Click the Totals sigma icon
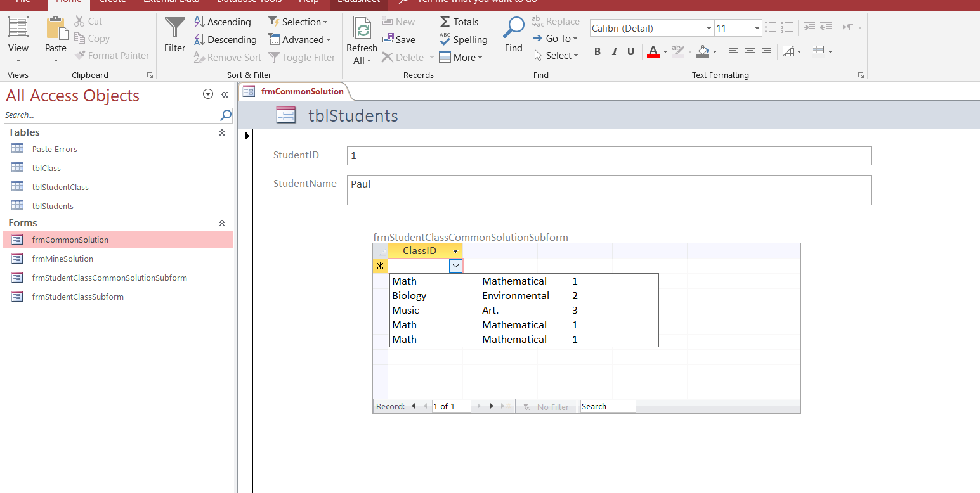 [445, 22]
